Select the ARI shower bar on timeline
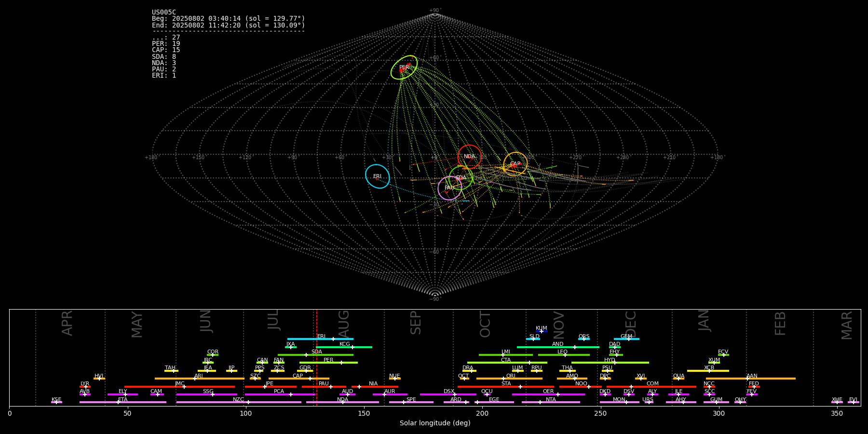Viewport: 868px width, 434px height. pyautogui.click(x=200, y=379)
